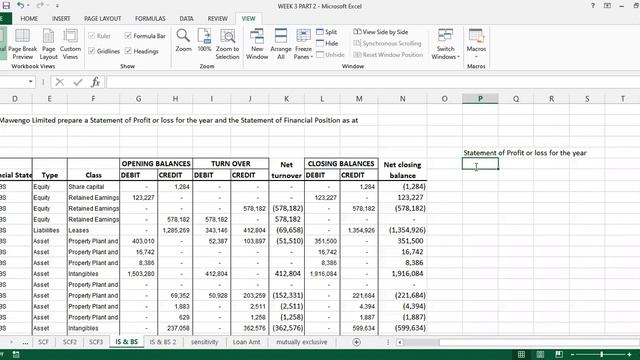Open the REVIEW ribbon tab

(218, 19)
